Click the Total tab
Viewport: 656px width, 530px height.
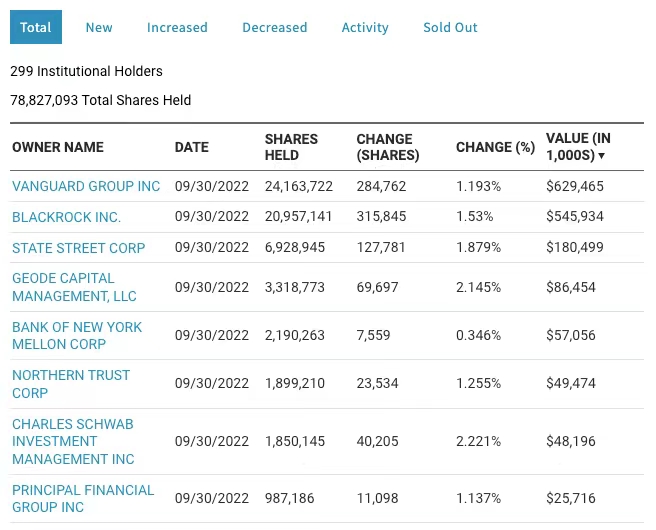(x=36, y=27)
